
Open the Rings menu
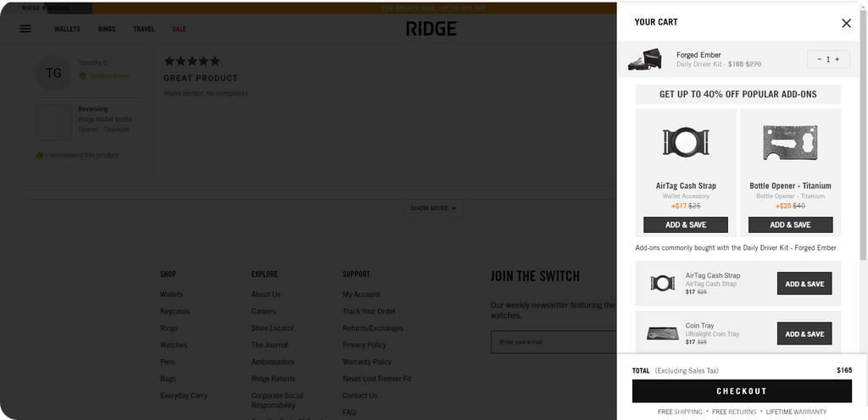[x=107, y=30]
